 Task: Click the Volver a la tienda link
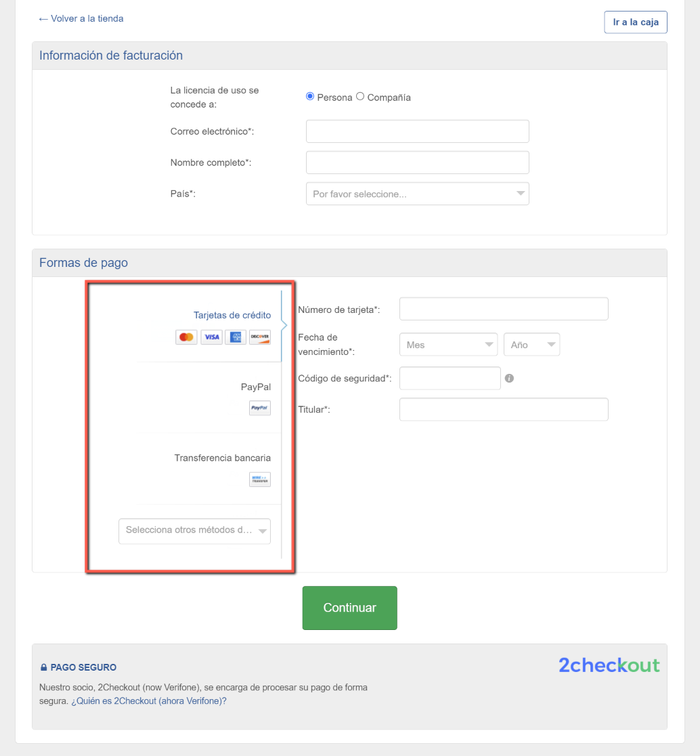tap(81, 18)
